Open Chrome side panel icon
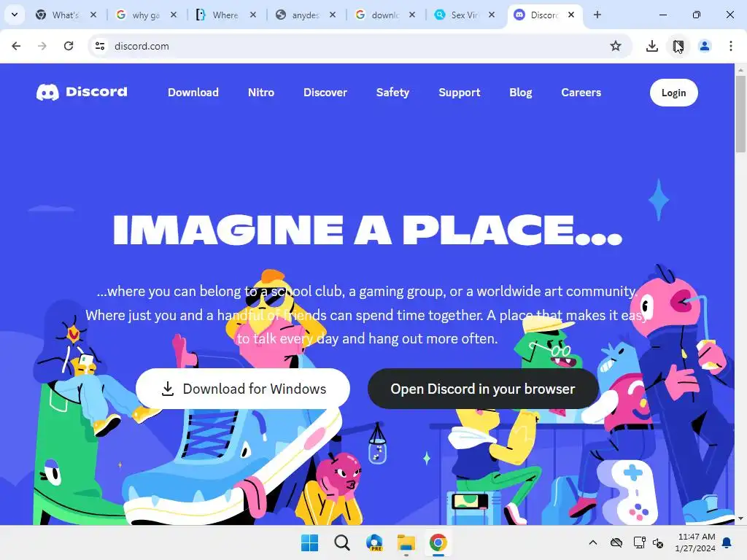 click(678, 46)
